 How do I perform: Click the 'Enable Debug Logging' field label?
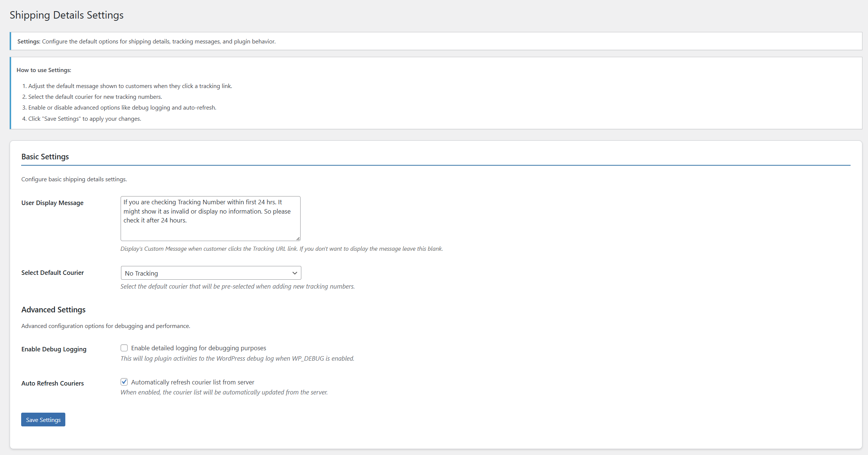click(x=54, y=349)
